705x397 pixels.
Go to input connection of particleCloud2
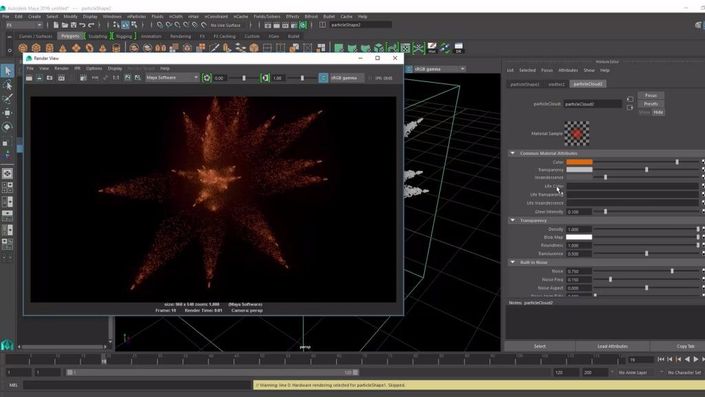630,99
